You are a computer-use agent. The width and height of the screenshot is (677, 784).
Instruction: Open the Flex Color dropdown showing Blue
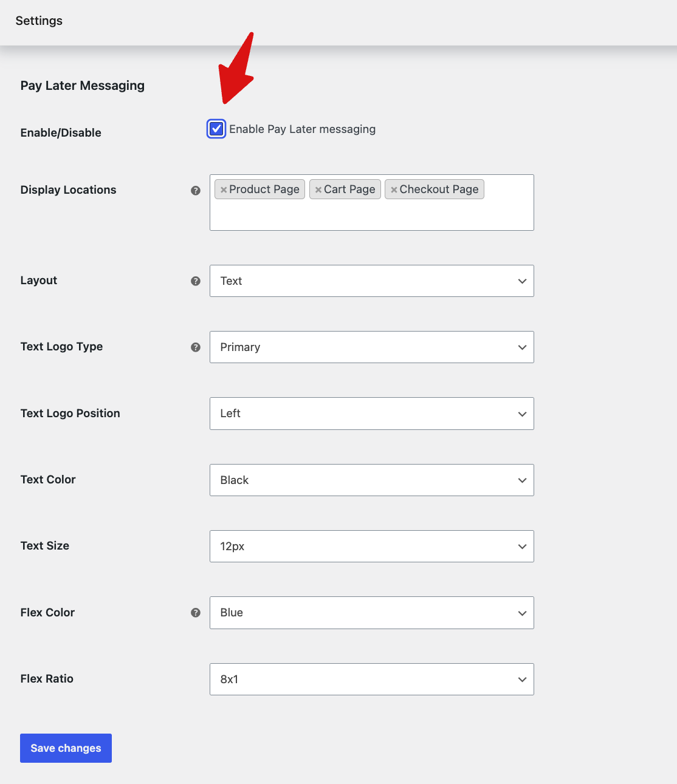tap(372, 613)
